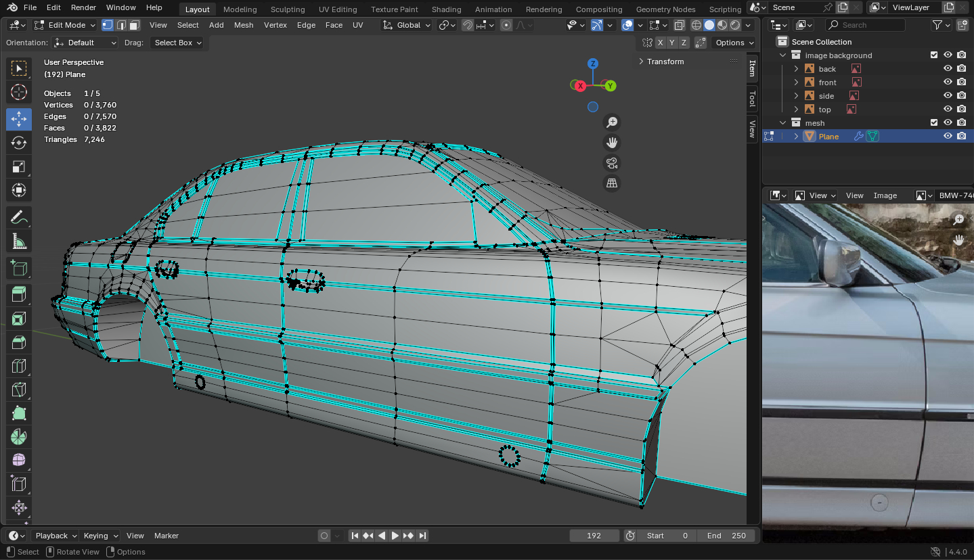Pick the Annotate tool
This screenshot has width=974, height=560.
(19, 218)
